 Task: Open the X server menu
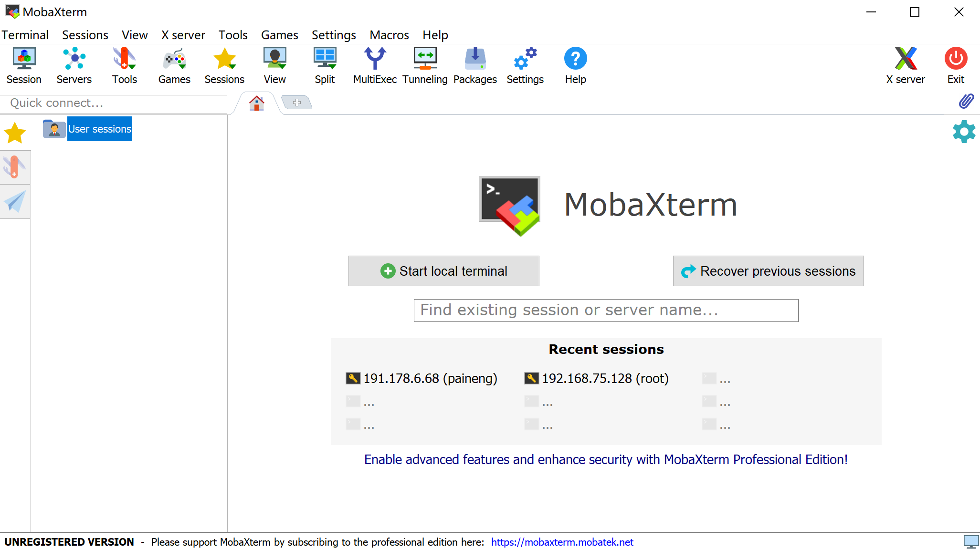[x=183, y=35]
